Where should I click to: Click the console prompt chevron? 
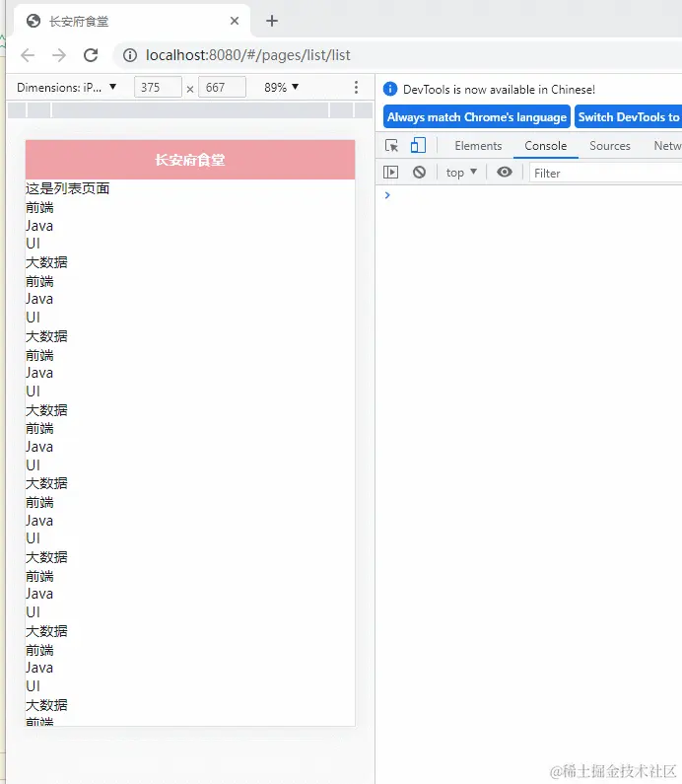[387, 195]
